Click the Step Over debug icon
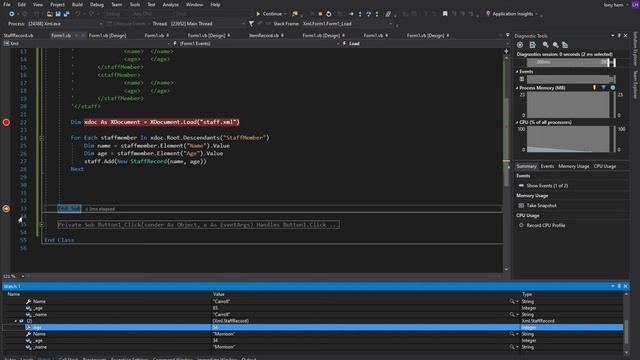 pos(368,14)
